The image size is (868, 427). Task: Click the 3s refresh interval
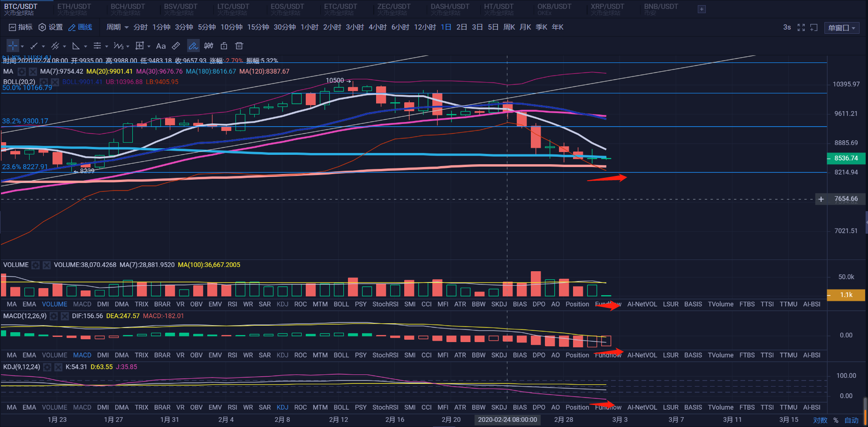(787, 27)
